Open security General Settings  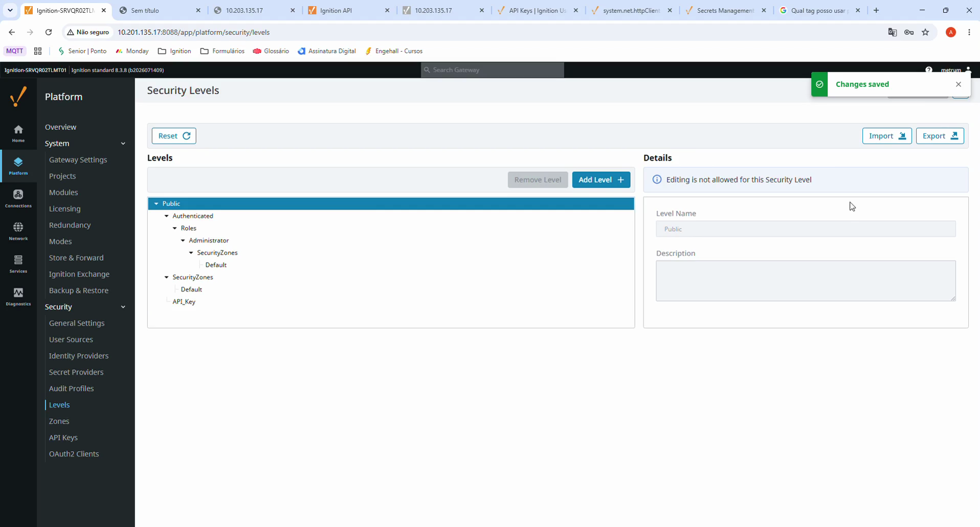point(77,323)
